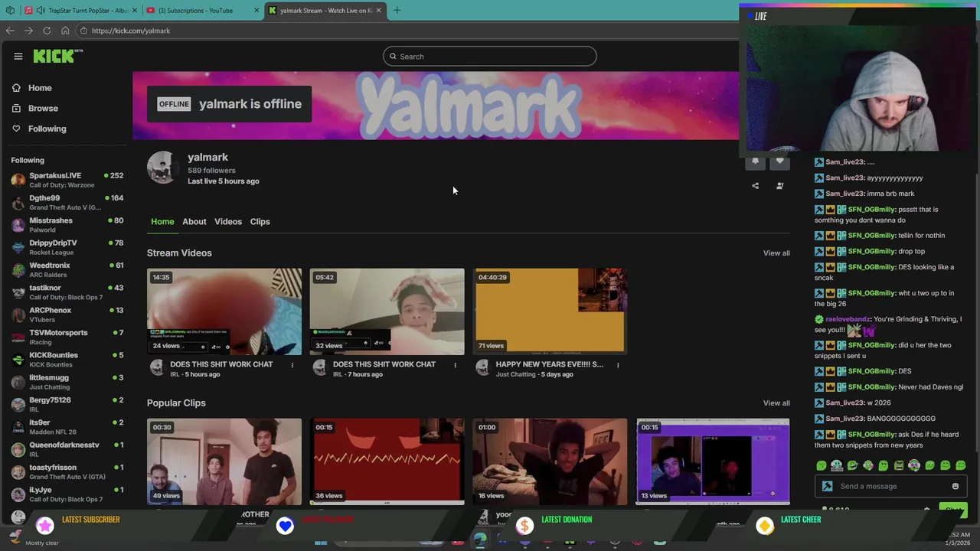Screen dimensions: 980x551
Task: Open Dgthe99 channel in Following list
Action: pyautogui.click(x=67, y=202)
